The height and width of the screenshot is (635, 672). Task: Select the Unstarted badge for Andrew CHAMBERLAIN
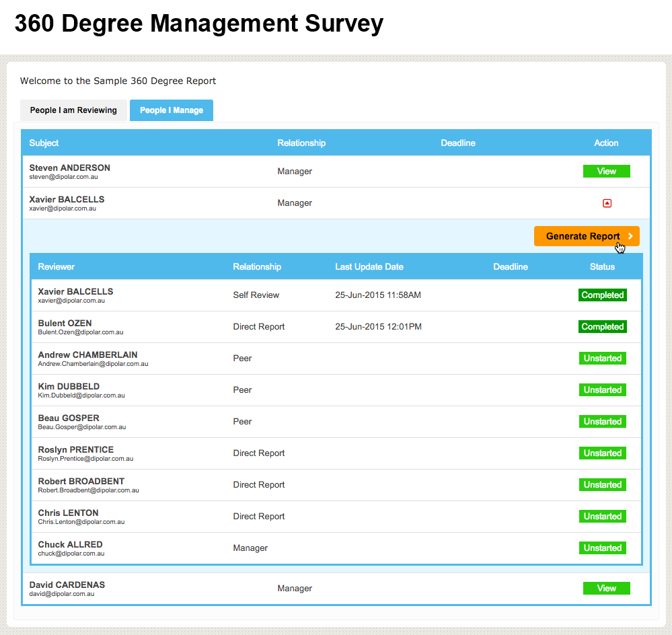602,358
